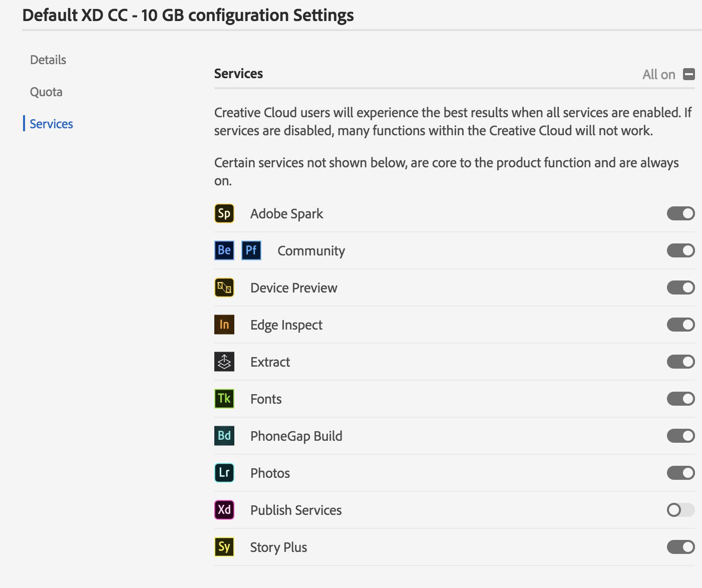Viewport: 702px width, 588px height.
Task: Click the Story Plus Sy icon
Action: coord(224,547)
